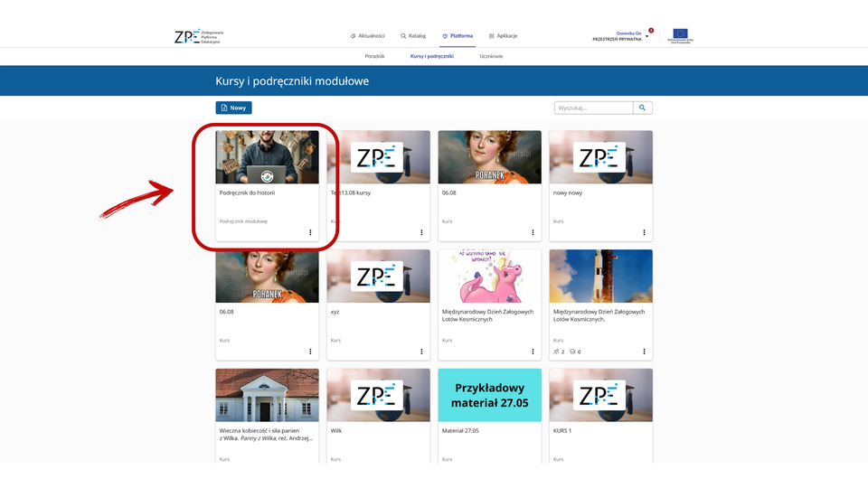The image size is (868, 488).
Task: Click the search magnifier button
Action: (x=643, y=108)
